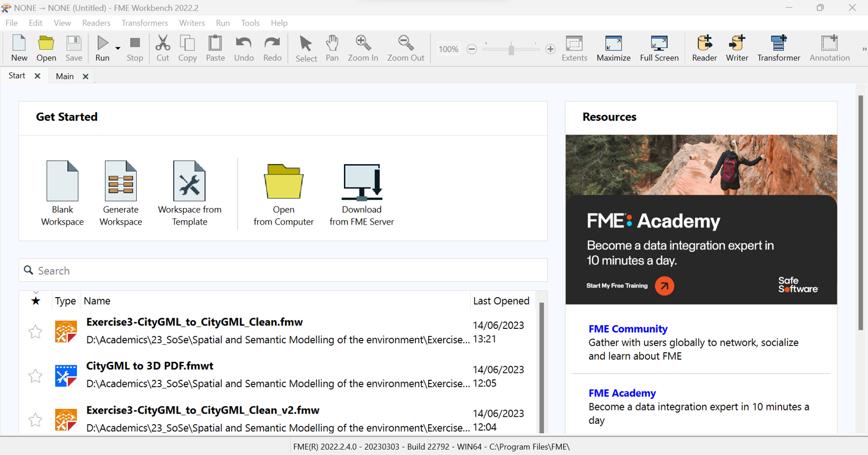The width and height of the screenshot is (868, 455).
Task: Adjust the canvas zoom slider handle
Action: (511, 49)
